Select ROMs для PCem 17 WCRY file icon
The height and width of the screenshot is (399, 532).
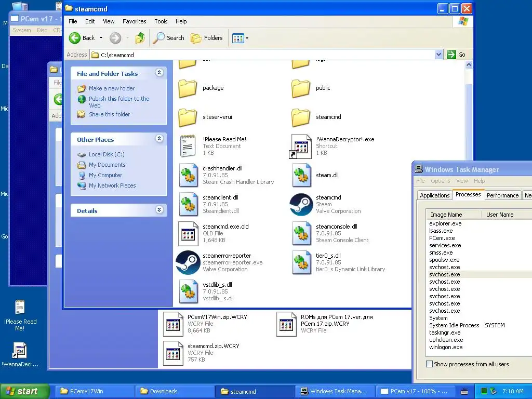point(286,324)
